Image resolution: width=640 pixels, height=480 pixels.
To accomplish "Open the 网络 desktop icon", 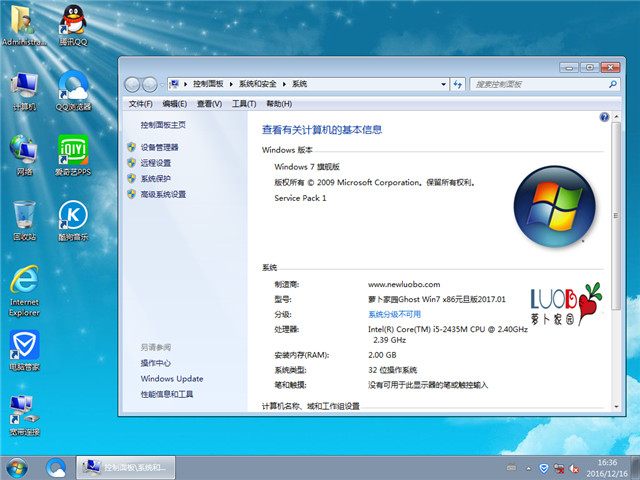I will tap(24, 155).
